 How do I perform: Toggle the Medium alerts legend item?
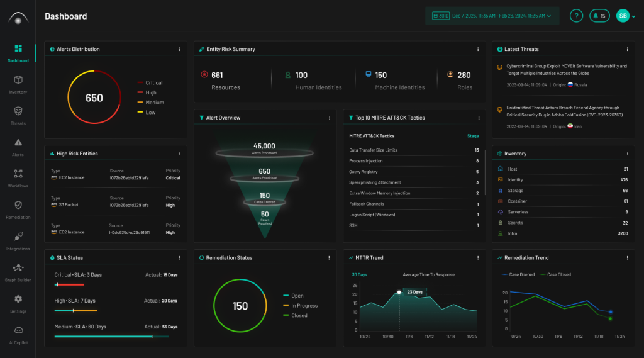pos(151,103)
